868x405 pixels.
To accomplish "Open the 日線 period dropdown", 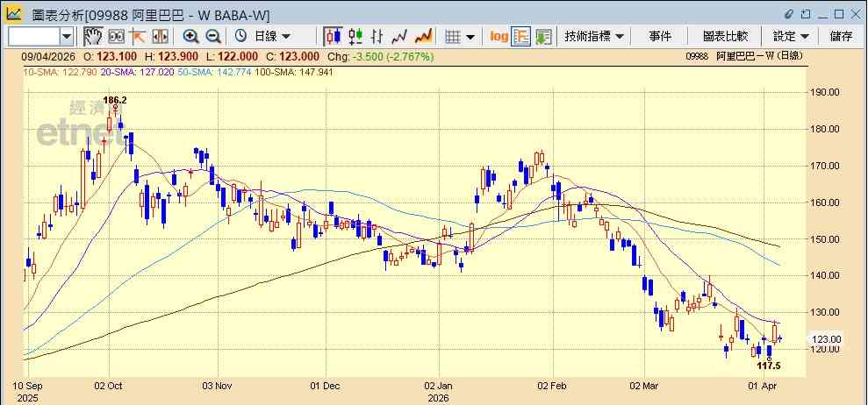I will click(x=272, y=37).
